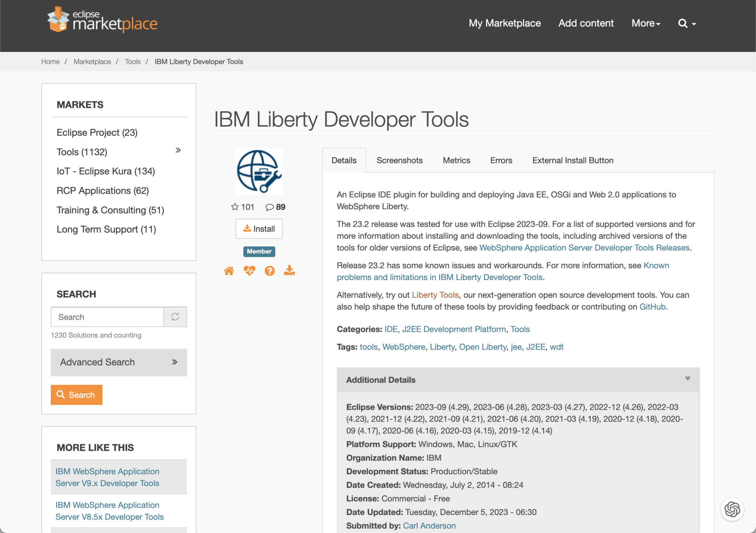Favorite the plugin using the star icon
The width and height of the screenshot is (756, 533).
click(x=235, y=207)
